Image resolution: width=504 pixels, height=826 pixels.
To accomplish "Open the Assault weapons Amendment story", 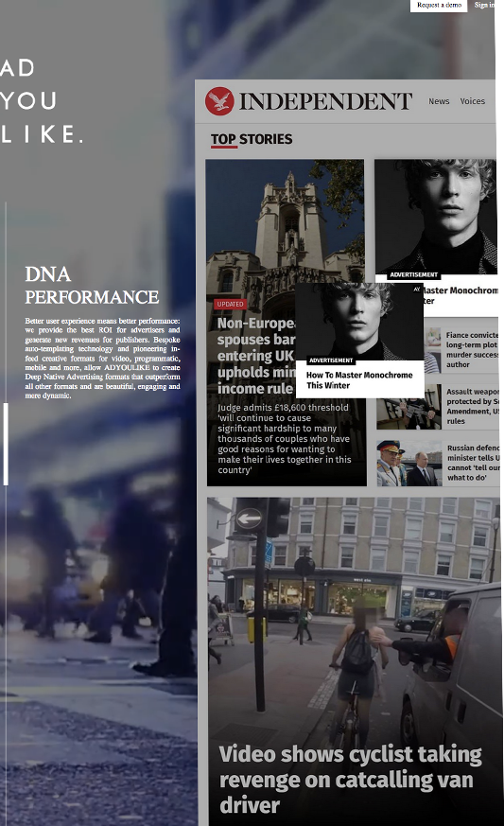I will [x=473, y=406].
